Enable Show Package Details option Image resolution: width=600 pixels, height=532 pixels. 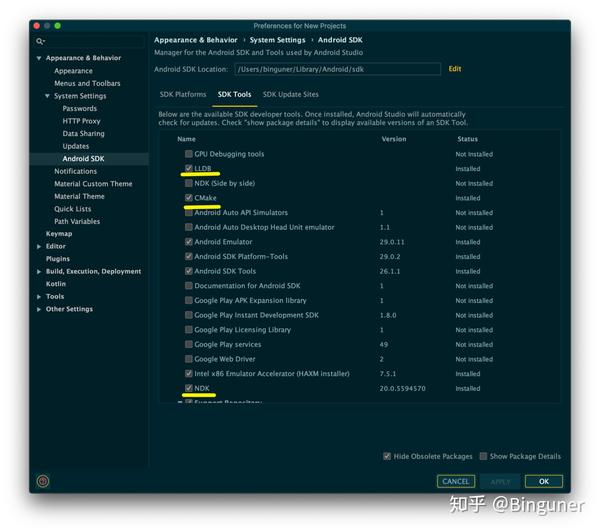click(x=484, y=456)
